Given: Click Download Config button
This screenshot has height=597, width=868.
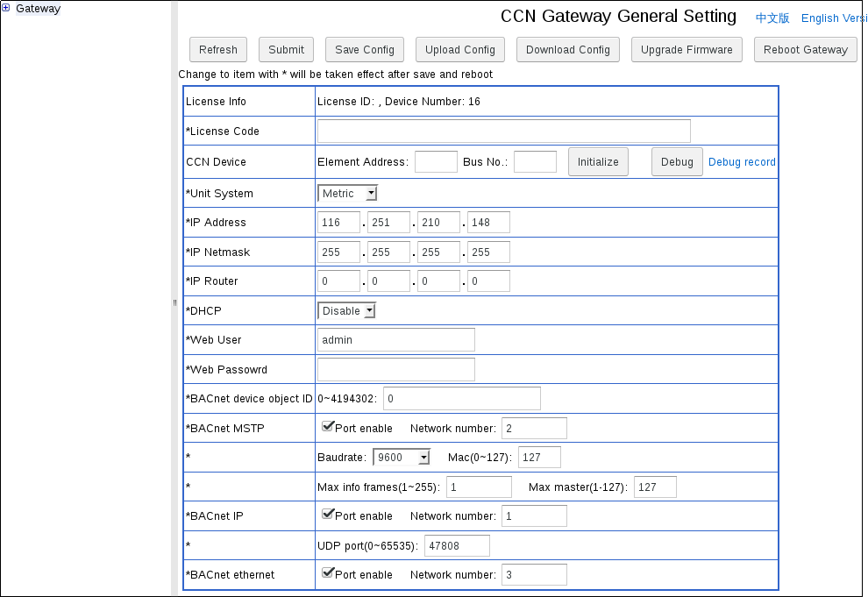Looking at the screenshot, I should [x=568, y=50].
